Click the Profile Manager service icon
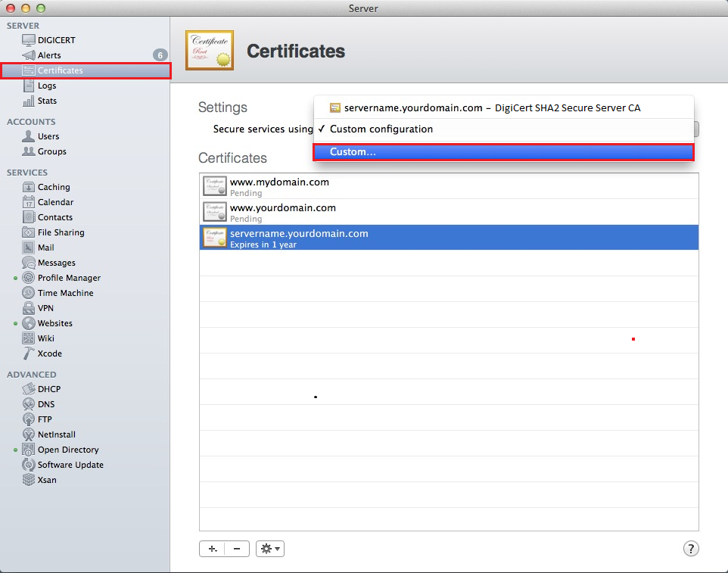 pyautogui.click(x=29, y=278)
